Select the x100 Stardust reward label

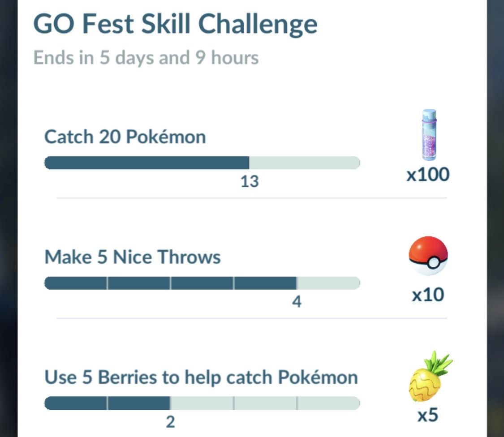[429, 175]
